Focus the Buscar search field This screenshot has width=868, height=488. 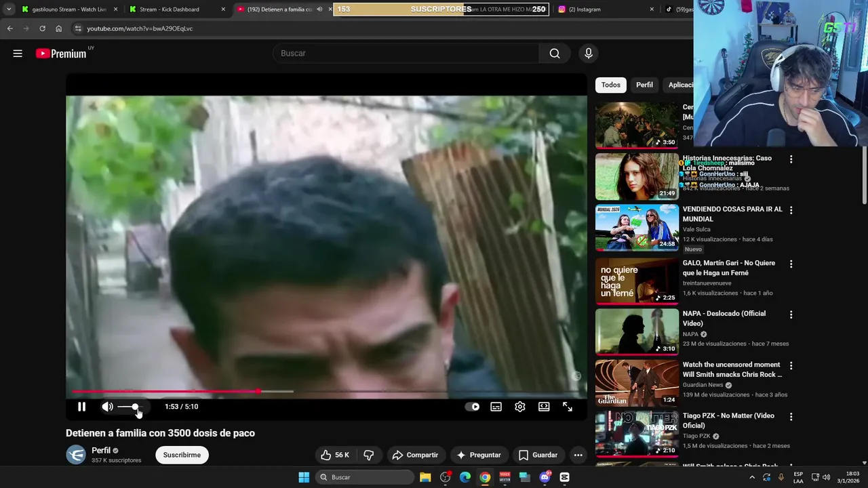(406, 54)
